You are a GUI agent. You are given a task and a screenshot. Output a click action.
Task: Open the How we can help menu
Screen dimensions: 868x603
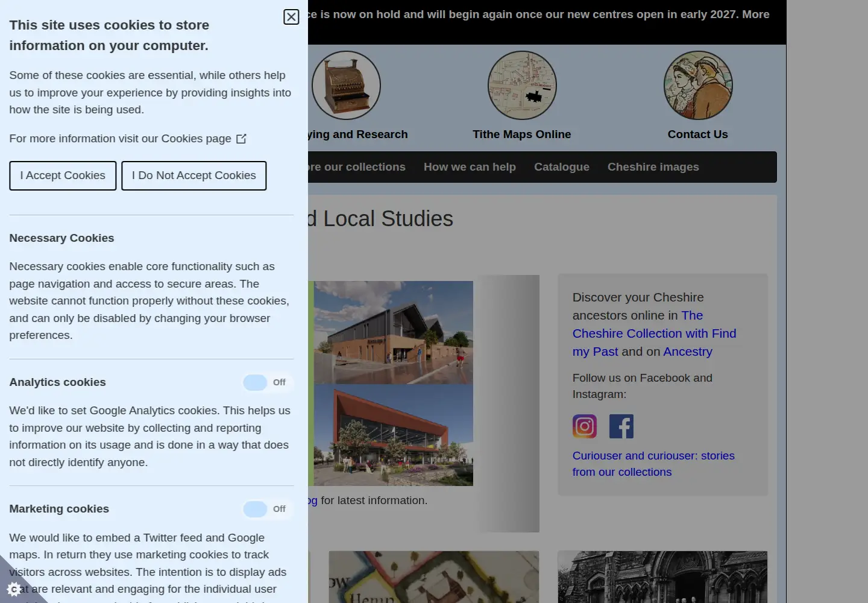coord(470,167)
